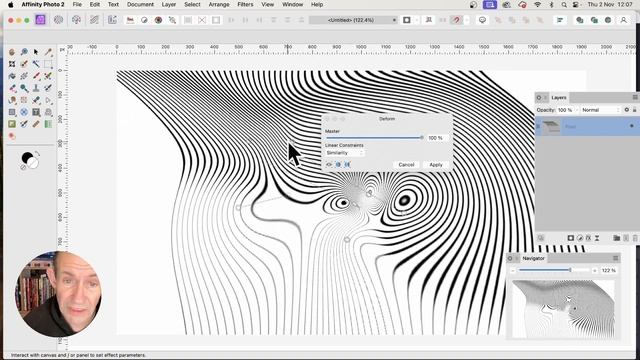Click Apply in the Deform dialog
Viewport: 640px width, 360px height.
tap(436, 164)
